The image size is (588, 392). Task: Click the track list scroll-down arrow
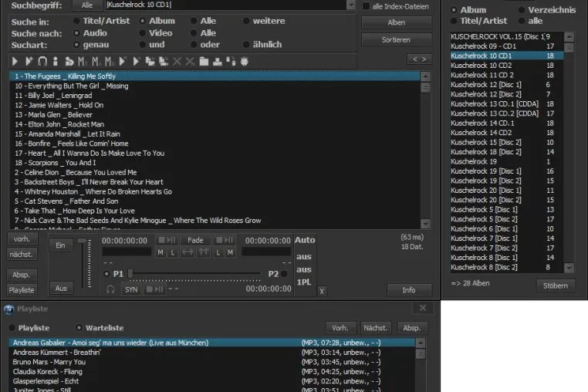[x=425, y=224]
